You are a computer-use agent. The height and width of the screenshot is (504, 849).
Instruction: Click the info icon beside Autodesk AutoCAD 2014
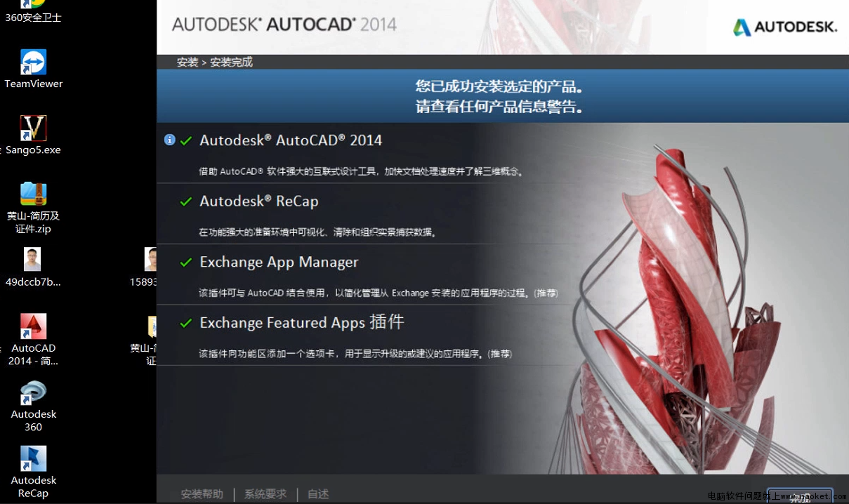pyautogui.click(x=169, y=140)
